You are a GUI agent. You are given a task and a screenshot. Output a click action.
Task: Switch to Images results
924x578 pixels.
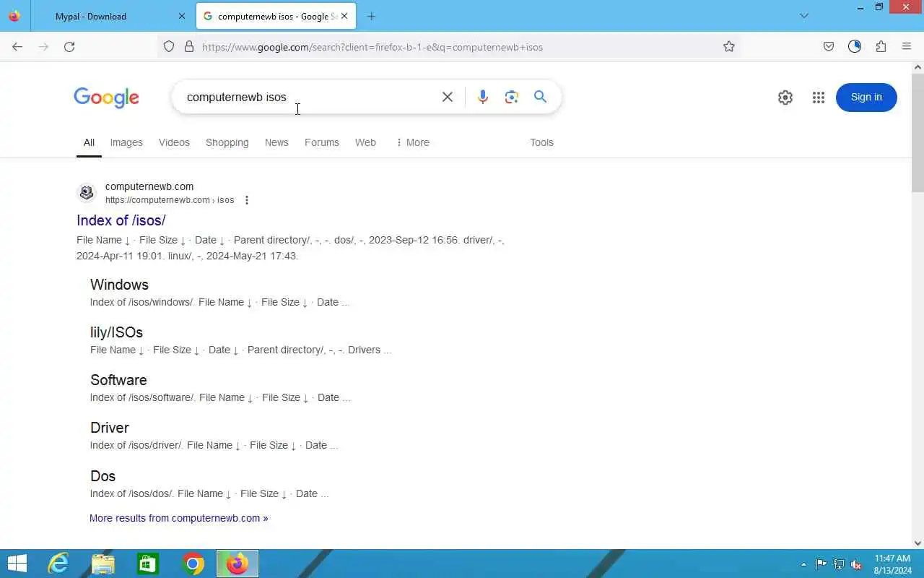(126, 142)
